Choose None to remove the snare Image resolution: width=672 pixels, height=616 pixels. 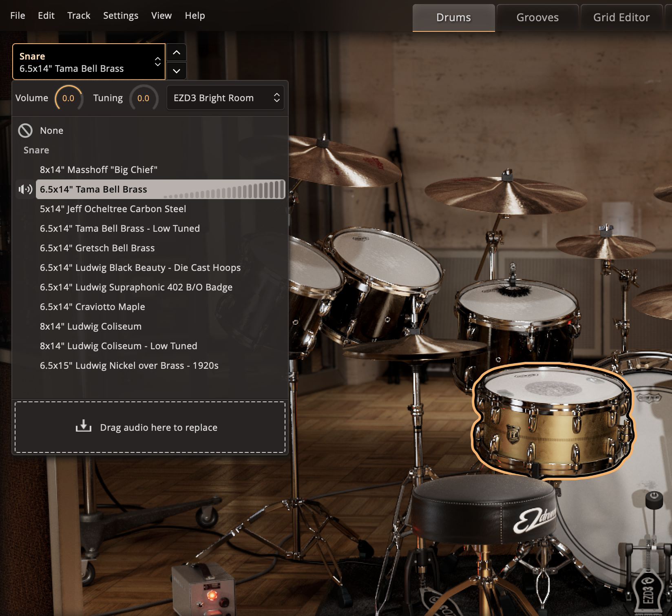[51, 131]
